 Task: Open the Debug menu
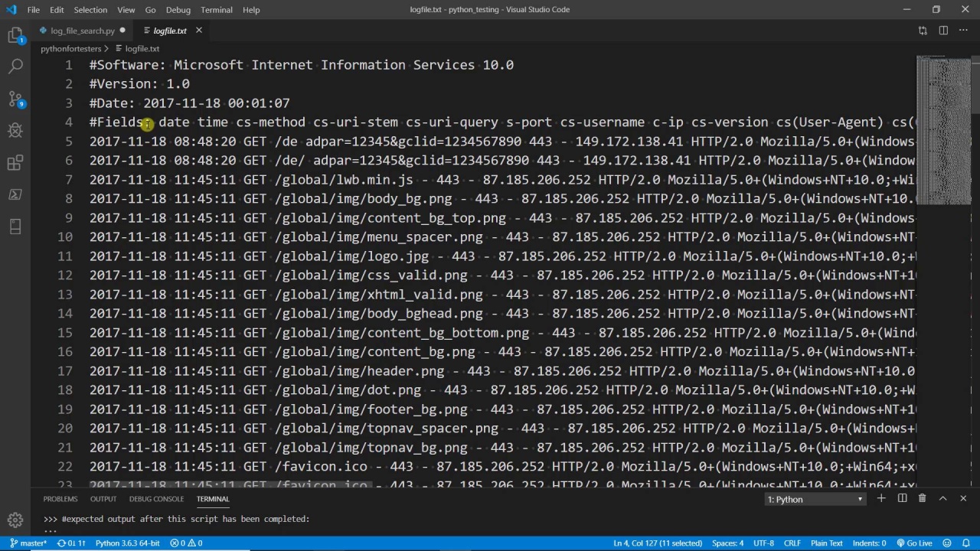pos(178,10)
